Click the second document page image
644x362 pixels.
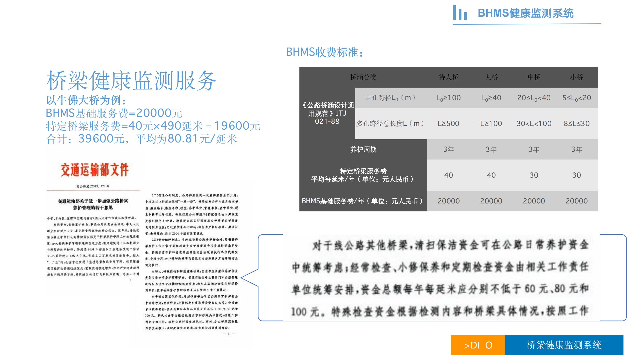pos(191,262)
